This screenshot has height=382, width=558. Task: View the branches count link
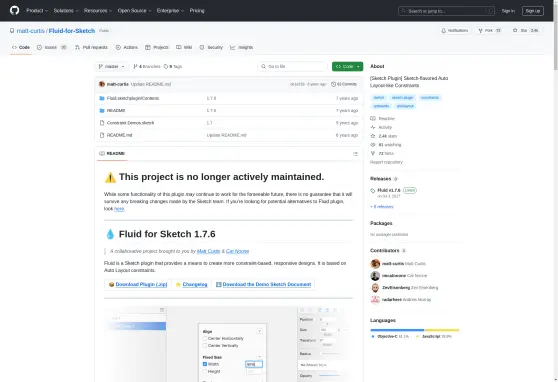147,67
